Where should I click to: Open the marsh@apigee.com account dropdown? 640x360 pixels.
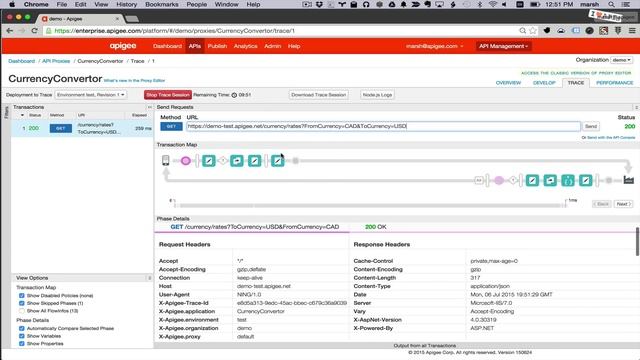click(434, 46)
